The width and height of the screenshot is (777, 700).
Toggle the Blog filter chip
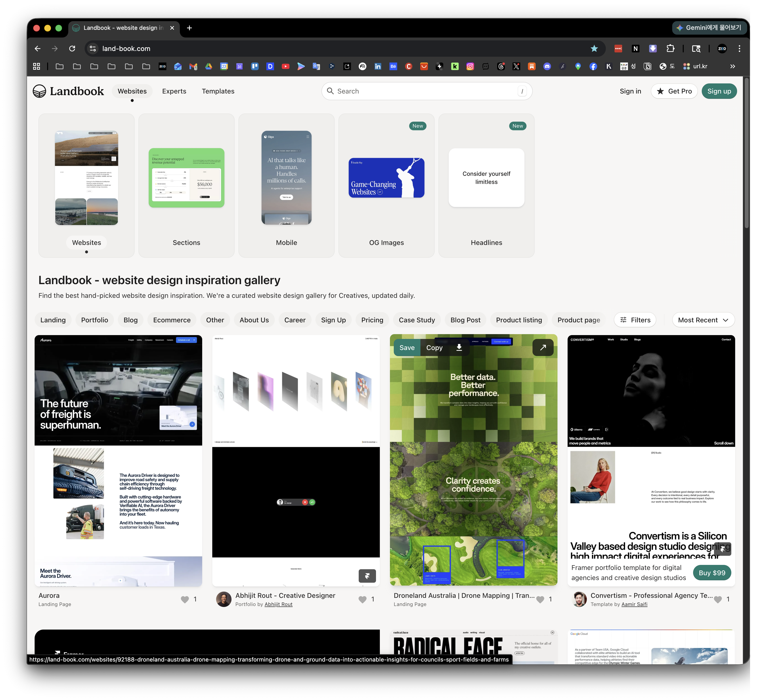tap(131, 320)
